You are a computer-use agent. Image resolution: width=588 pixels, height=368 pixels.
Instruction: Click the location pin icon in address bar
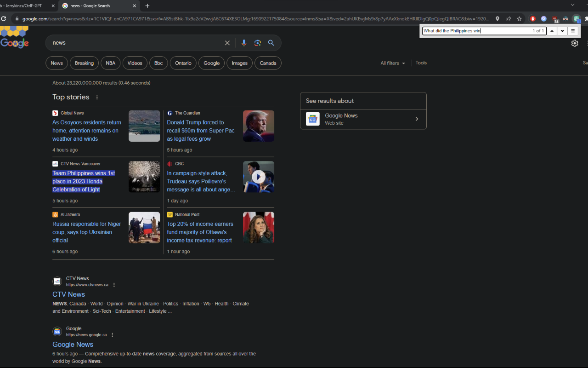point(497,19)
